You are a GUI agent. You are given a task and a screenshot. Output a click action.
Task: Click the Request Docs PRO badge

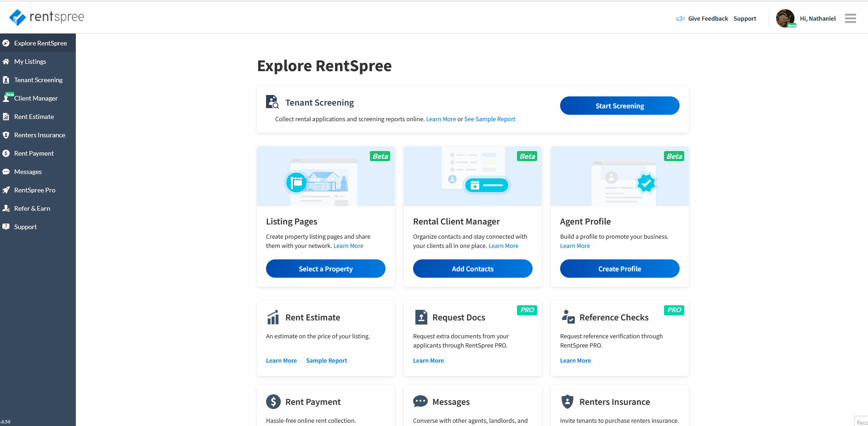click(527, 310)
